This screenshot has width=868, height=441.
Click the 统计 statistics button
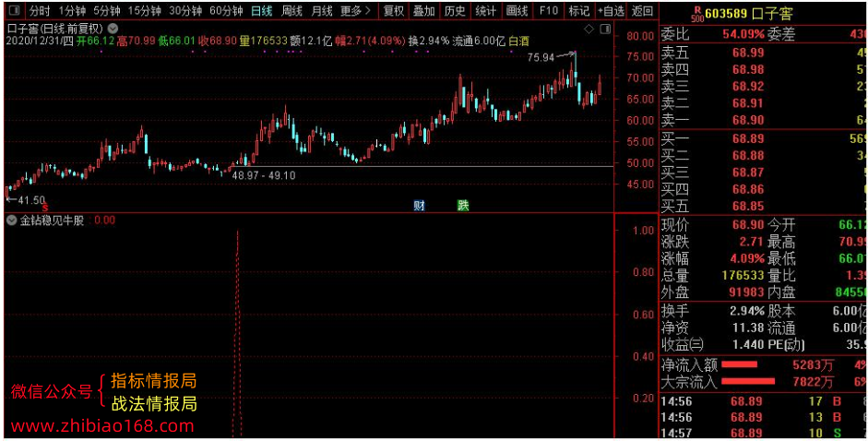(485, 10)
